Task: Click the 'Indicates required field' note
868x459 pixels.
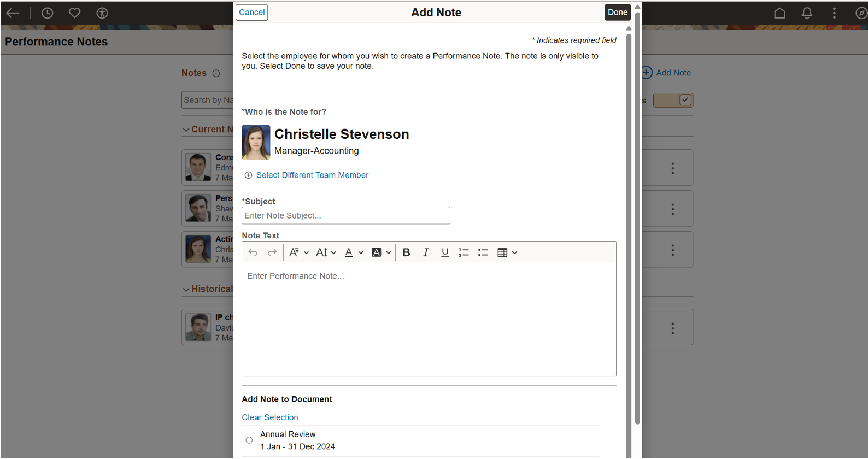Action: [574, 40]
